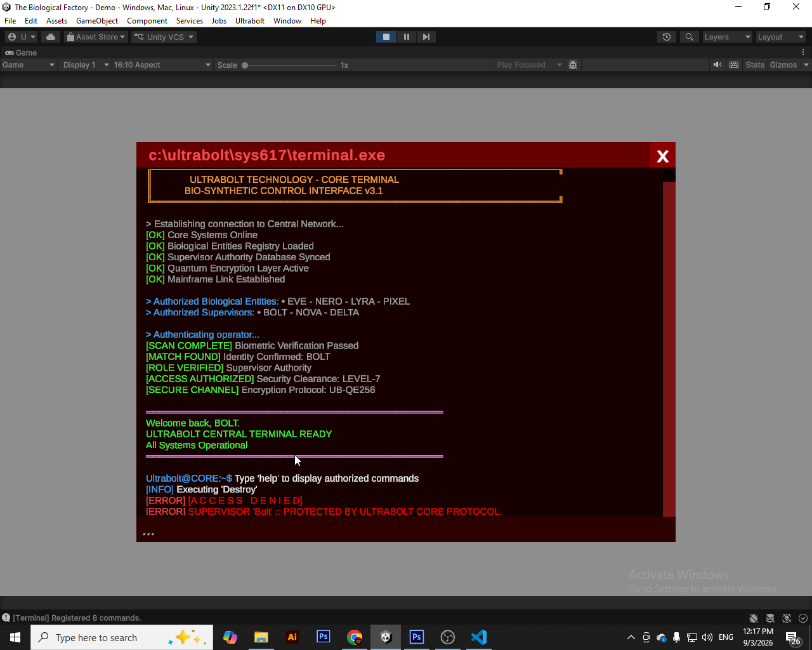This screenshot has width=812, height=650.
Task: Click the terminal command input line
Action: (406, 529)
